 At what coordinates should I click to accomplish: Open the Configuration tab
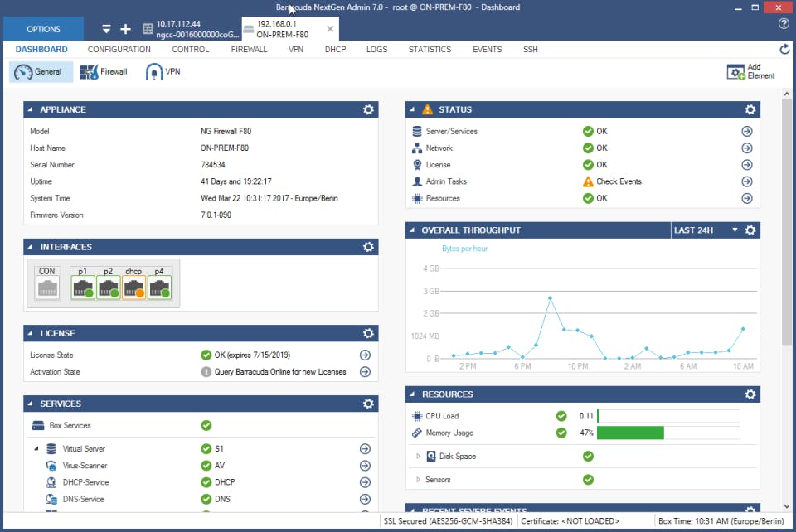click(x=119, y=50)
